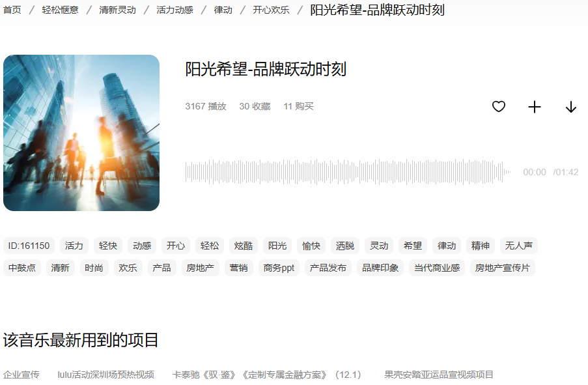Image resolution: width=588 pixels, height=385 pixels.
Task: Select the 律动 tag chip
Action: [447, 246]
